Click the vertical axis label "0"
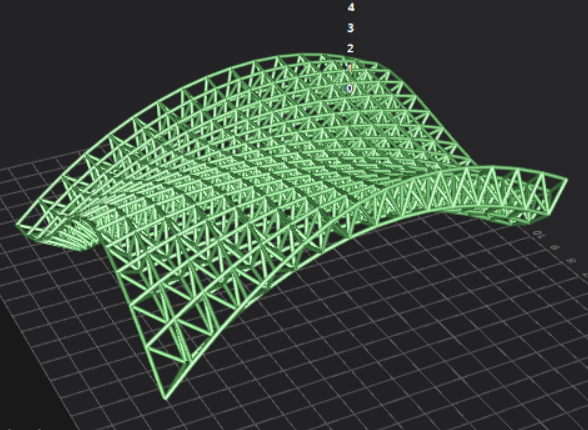Screen dimensions: 588x430 point(350,88)
